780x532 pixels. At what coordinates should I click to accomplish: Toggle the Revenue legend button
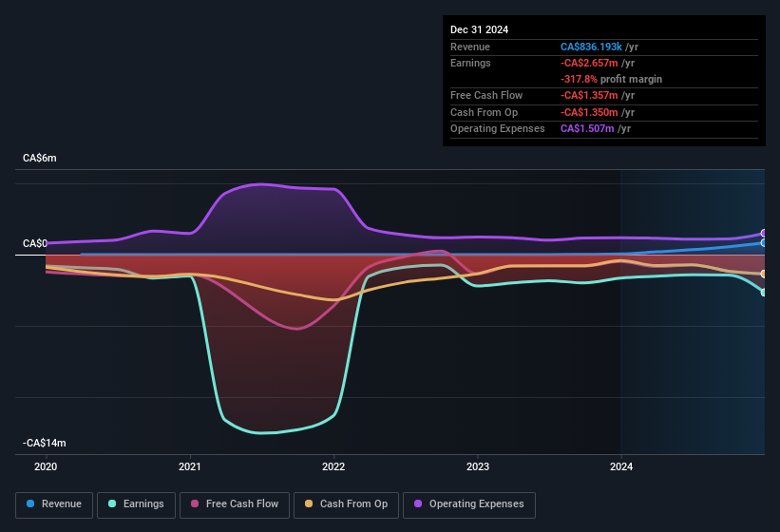pos(54,505)
